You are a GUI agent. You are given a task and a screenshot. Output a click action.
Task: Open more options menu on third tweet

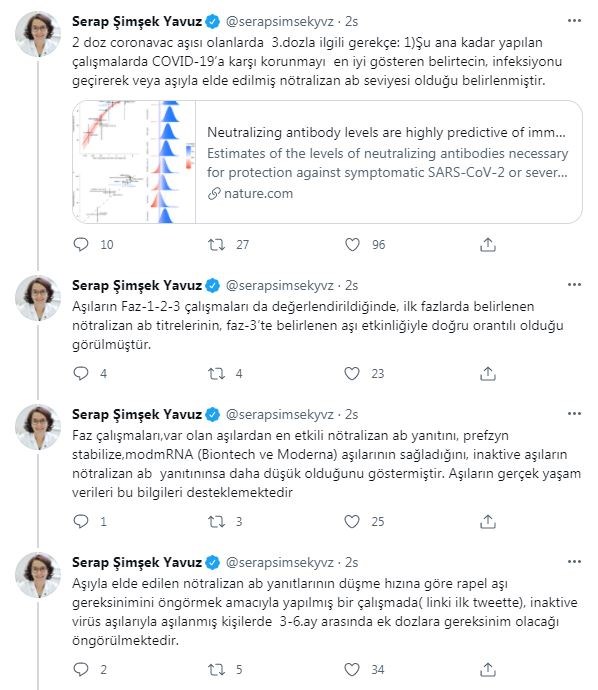(574, 414)
